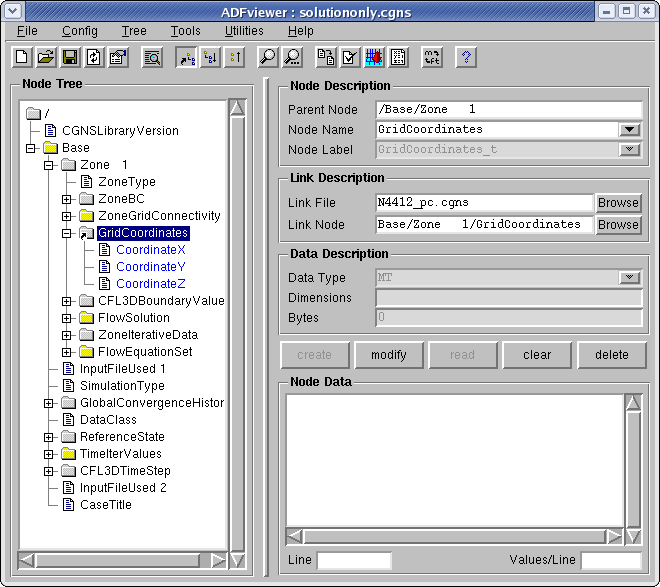Open the Tree menu
The height and width of the screenshot is (587, 660).
click(x=134, y=31)
